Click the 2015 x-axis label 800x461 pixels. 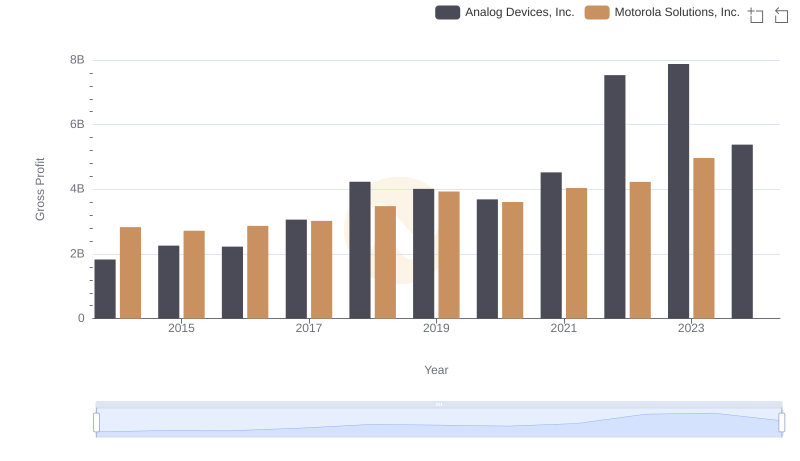pos(181,328)
